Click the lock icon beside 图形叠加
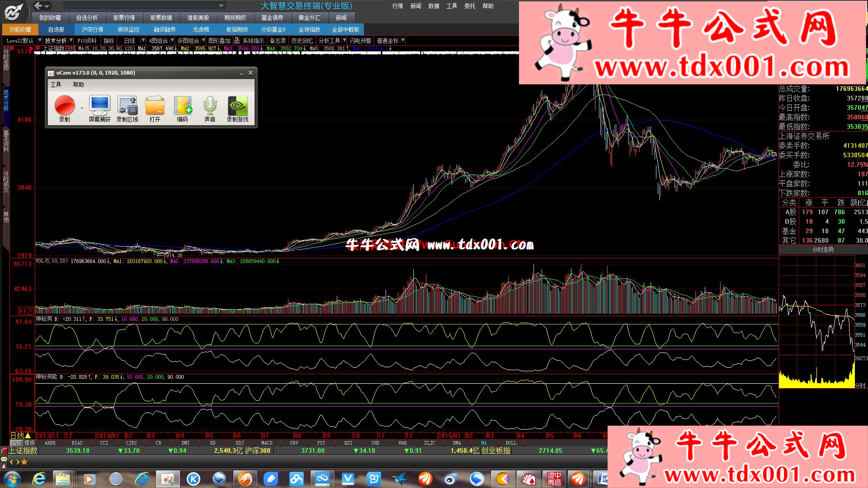The image size is (868, 488). 236,41
